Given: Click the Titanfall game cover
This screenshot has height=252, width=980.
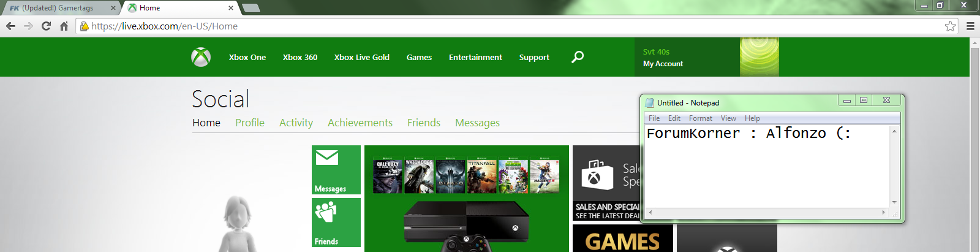Looking at the screenshot, I should 482,177.
